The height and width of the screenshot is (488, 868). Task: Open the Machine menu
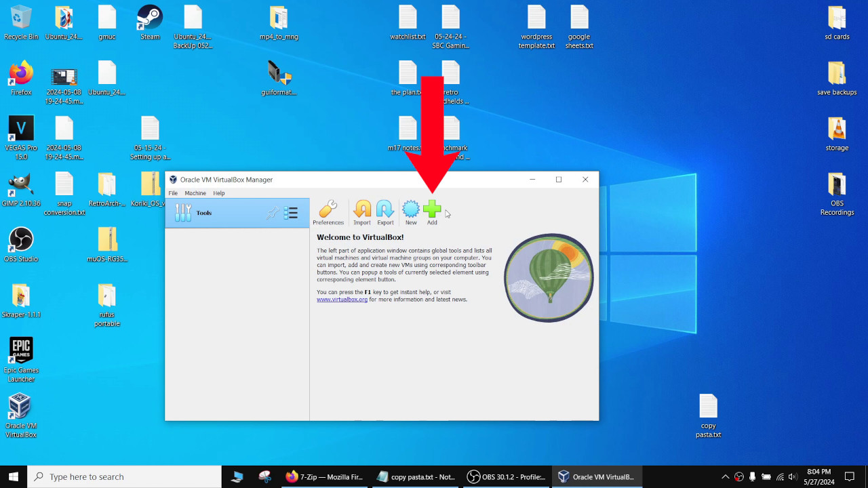click(x=195, y=193)
